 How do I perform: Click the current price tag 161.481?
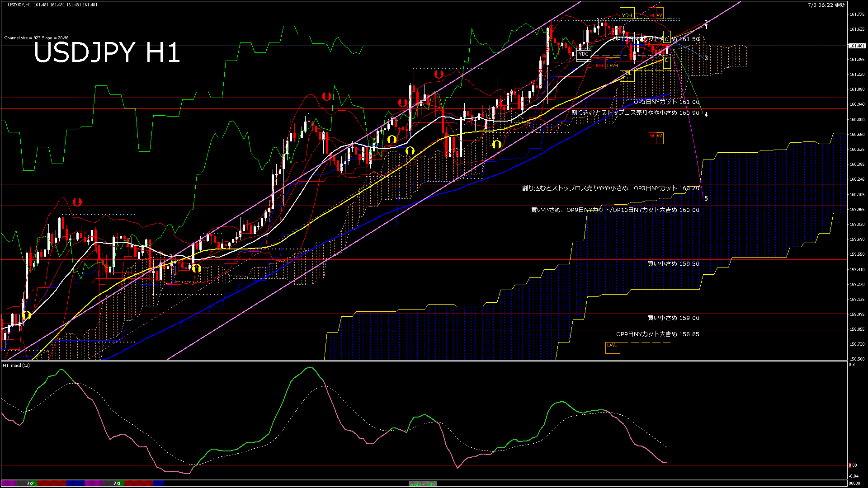tap(857, 46)
